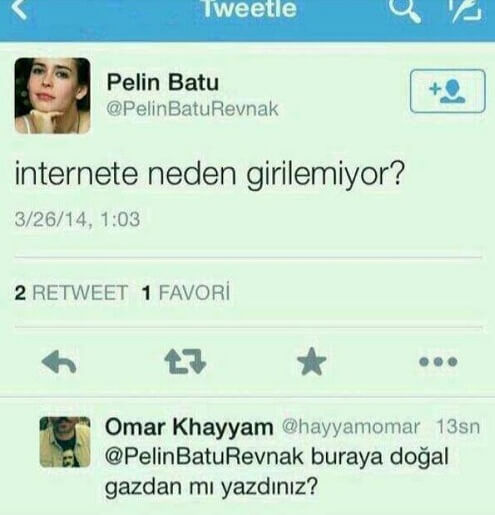Open the Omar Khayyam name in reply
Screen dimensions: 495x515
pos(189,427)
